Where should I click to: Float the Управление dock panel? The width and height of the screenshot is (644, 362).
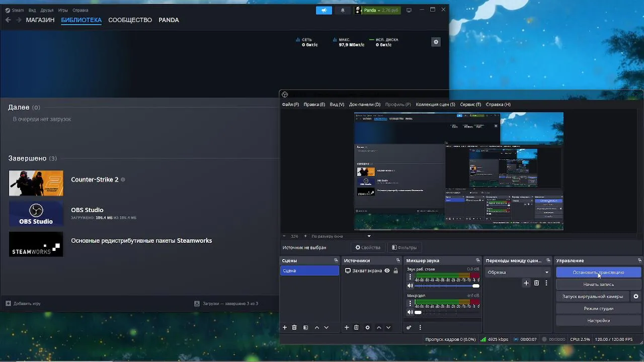pyautogui.click(x=639, y=260)
